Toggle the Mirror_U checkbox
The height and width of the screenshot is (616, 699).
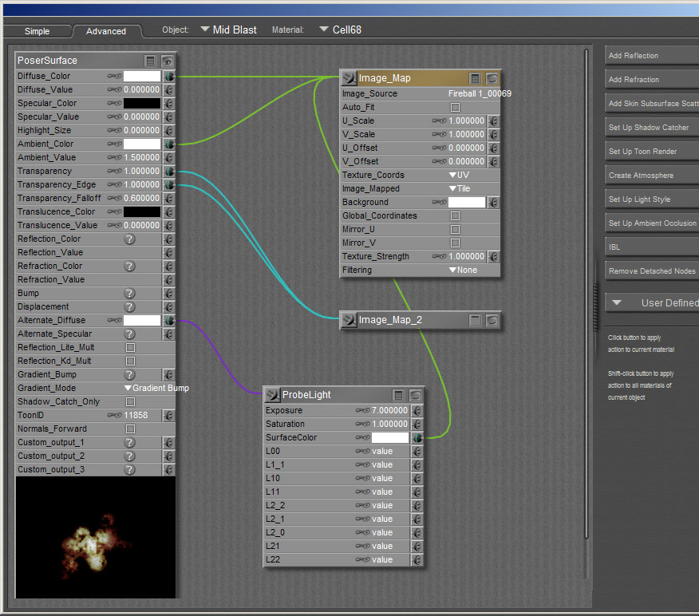[455, 229]
